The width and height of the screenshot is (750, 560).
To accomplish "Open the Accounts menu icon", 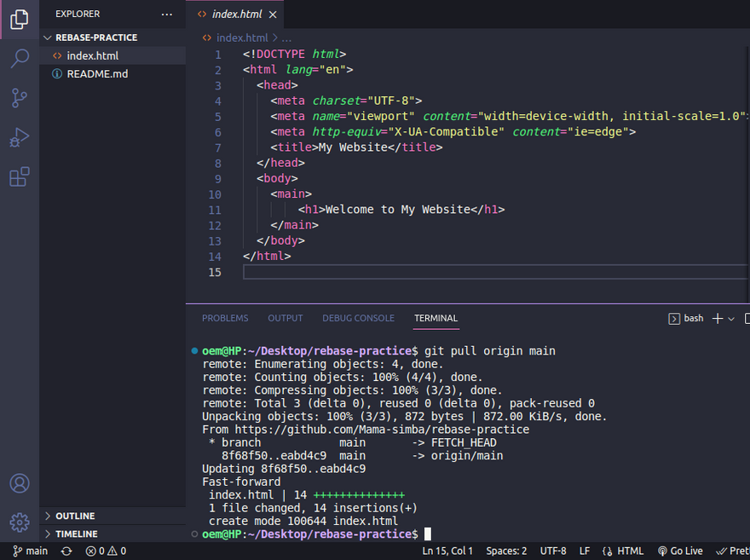I will click(20, 483).
